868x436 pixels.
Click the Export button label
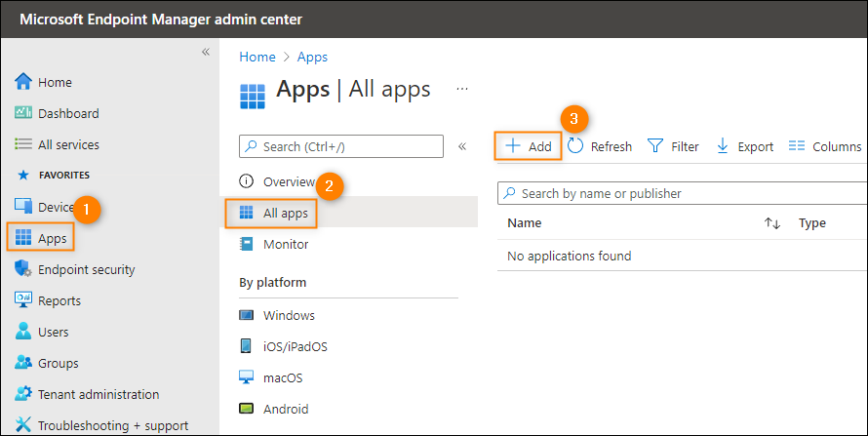point(756,146)
